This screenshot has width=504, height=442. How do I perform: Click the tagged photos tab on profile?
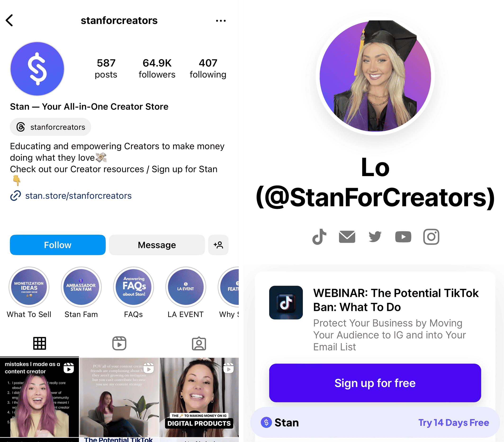(198, 344)
